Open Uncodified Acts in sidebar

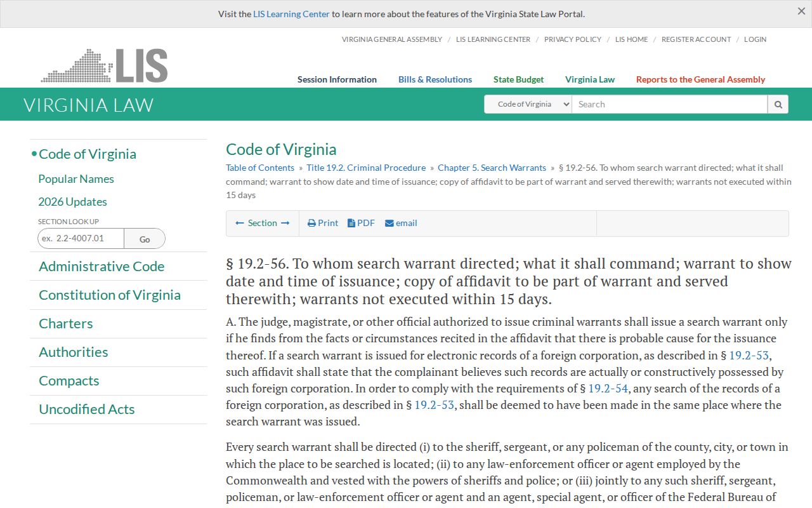tap(87, 409)
